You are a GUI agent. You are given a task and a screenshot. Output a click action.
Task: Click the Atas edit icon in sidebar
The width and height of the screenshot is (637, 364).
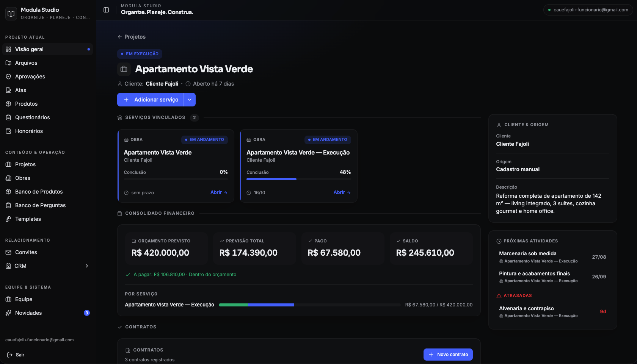(8, 90)
